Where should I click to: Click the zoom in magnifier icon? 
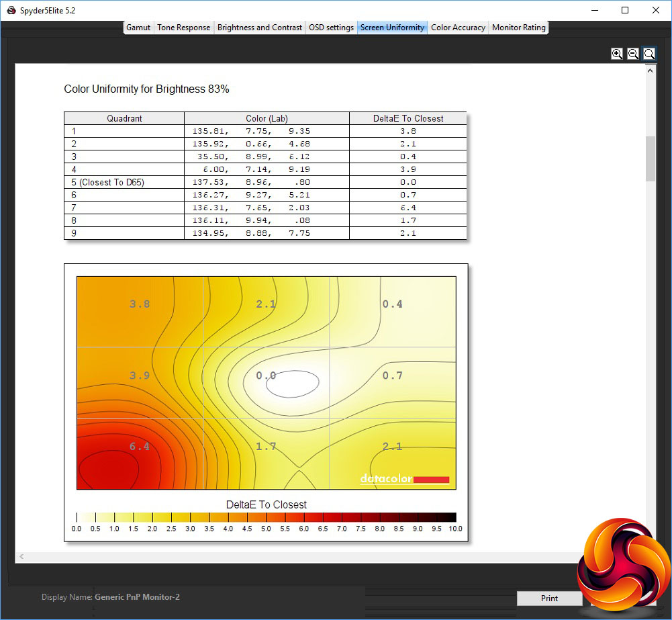pos(617,54)
